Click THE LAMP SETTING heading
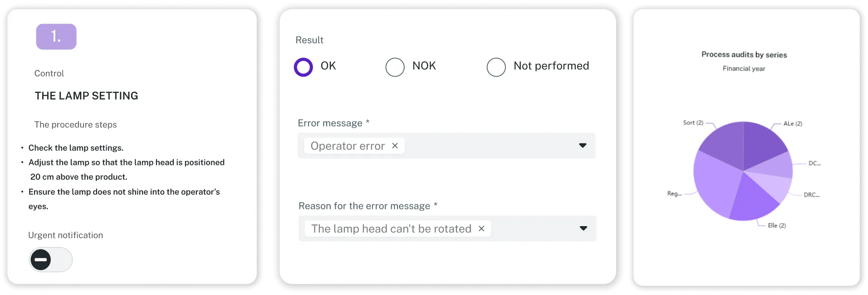Viewport: 868px width, 295px height. (86, 96)
